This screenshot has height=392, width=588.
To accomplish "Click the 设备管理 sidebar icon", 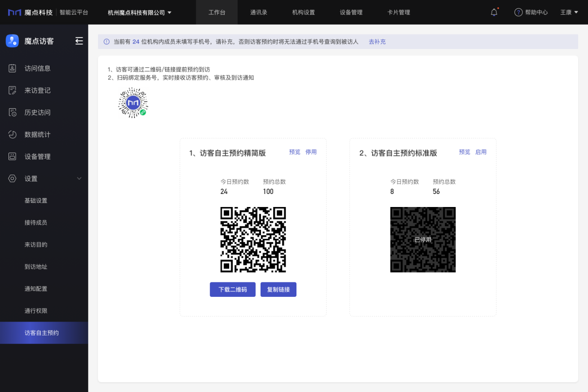I will pos(13,156).
